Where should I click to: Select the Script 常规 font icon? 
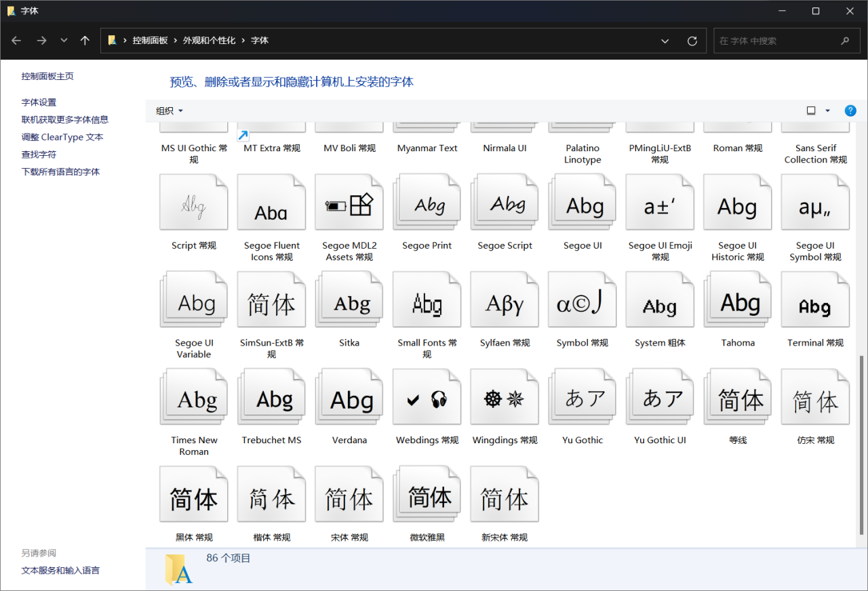tap(194, 203)
